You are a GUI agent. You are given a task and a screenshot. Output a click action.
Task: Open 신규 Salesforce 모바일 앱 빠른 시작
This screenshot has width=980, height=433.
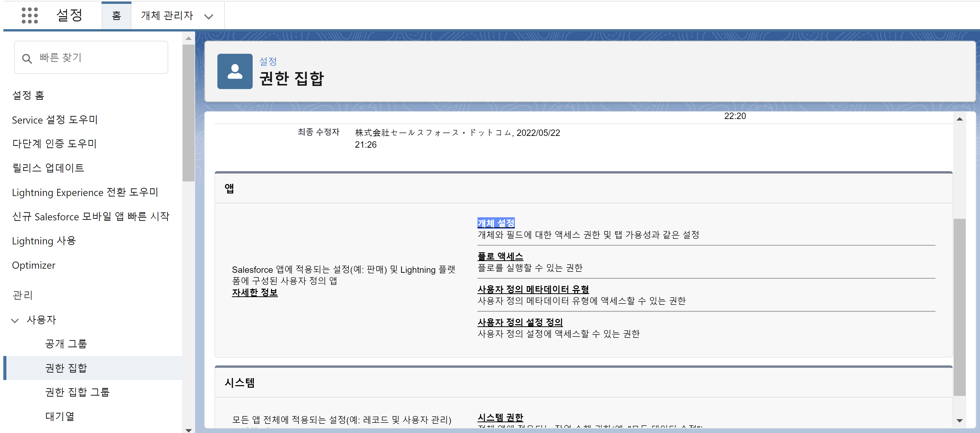[91, 216]
